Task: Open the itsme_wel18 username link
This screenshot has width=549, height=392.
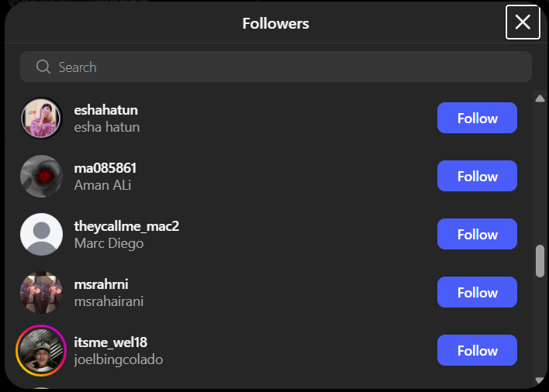Action: coord(110,342)
